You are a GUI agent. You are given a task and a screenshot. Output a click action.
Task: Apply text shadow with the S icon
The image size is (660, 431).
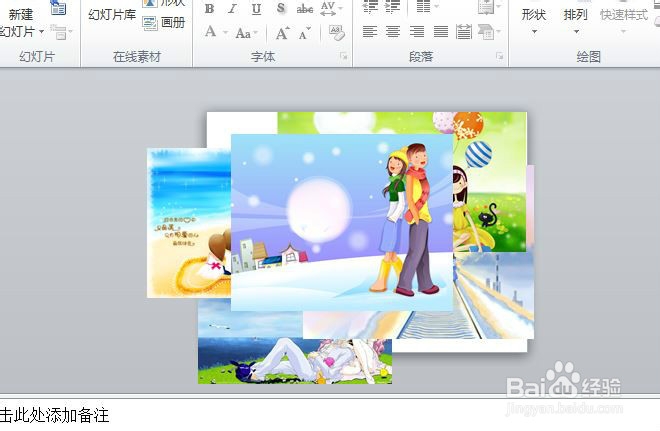[281, 8]
